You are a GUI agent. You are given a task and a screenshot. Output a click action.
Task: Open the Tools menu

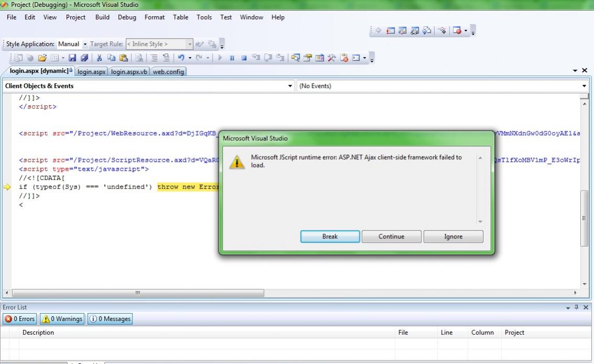coord(204,17)
